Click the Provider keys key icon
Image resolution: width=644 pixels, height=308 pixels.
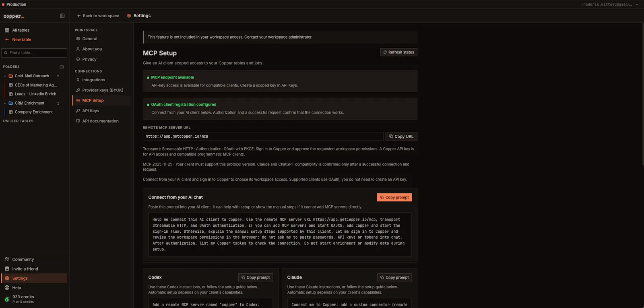(78, 90)
